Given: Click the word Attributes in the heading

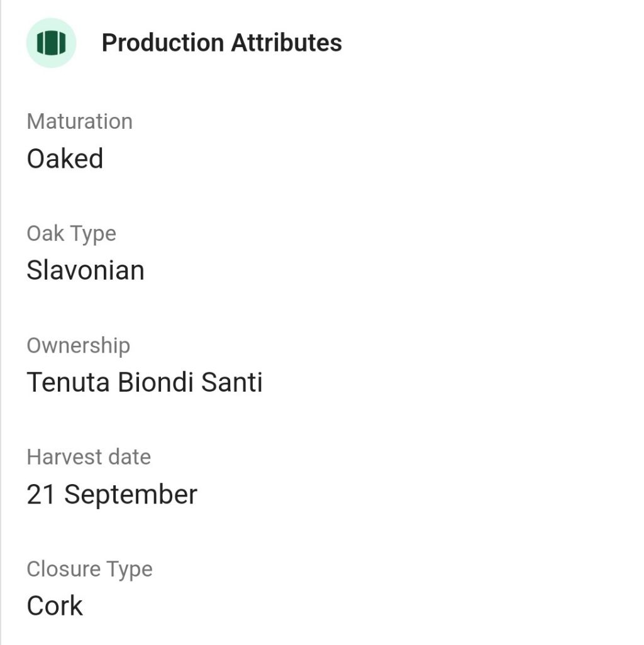Looking at the screenshot, I should [x=286, y=43].
